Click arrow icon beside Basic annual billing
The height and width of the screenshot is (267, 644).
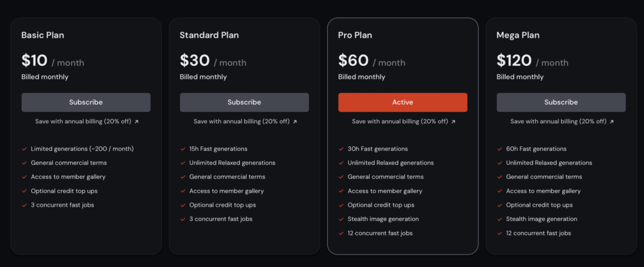(136, 122)
